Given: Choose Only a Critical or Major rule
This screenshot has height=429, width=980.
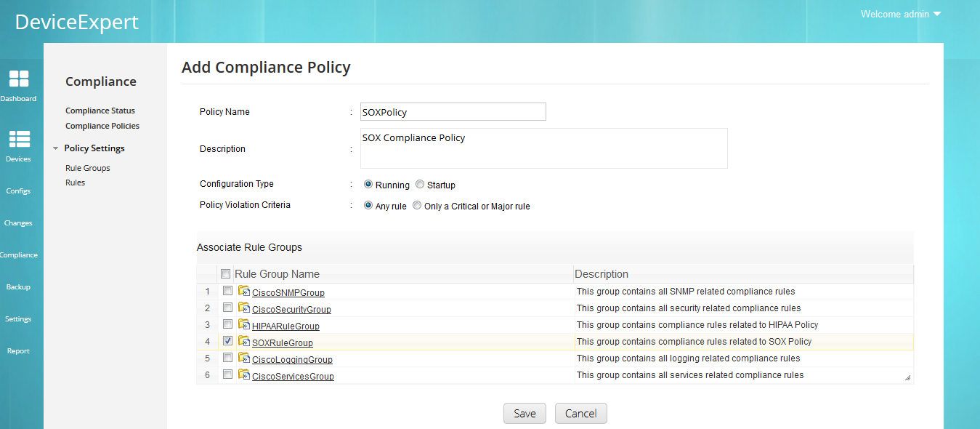Looking at the screenshot, I should [417, 206].
